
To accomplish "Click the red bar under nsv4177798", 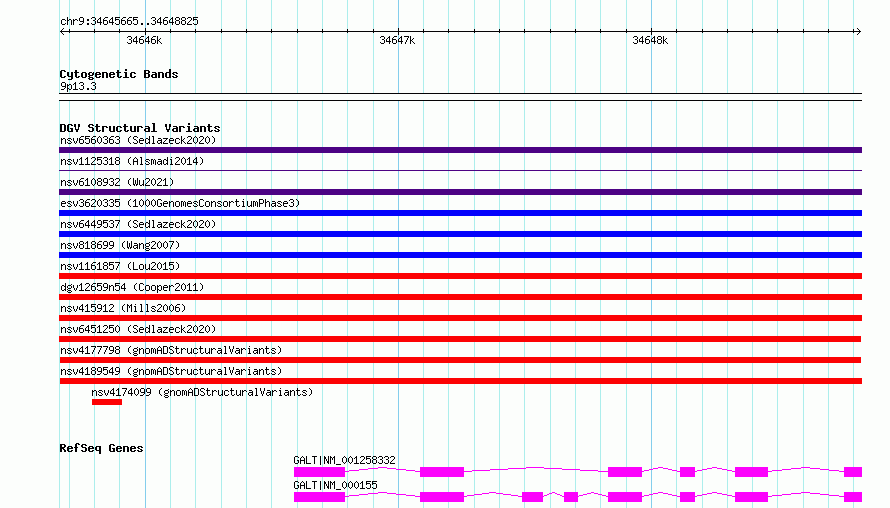I will coord(460,360).
